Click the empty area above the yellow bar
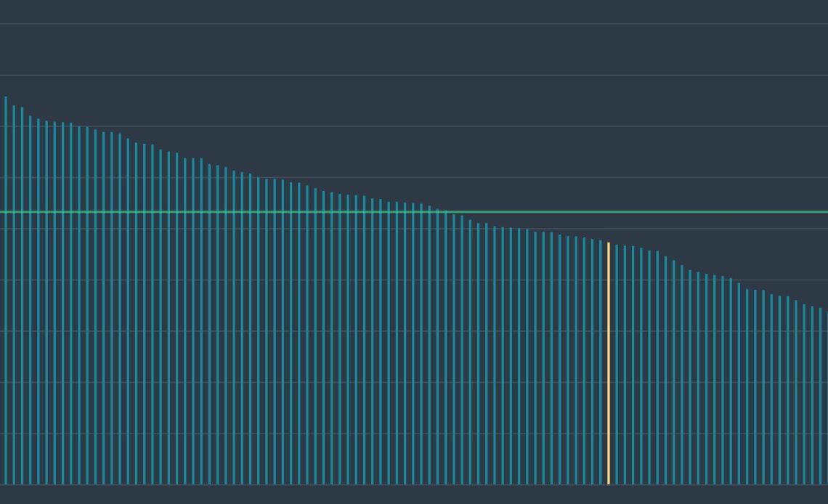Viewport: 828px width, 504px height. point(609,145)
